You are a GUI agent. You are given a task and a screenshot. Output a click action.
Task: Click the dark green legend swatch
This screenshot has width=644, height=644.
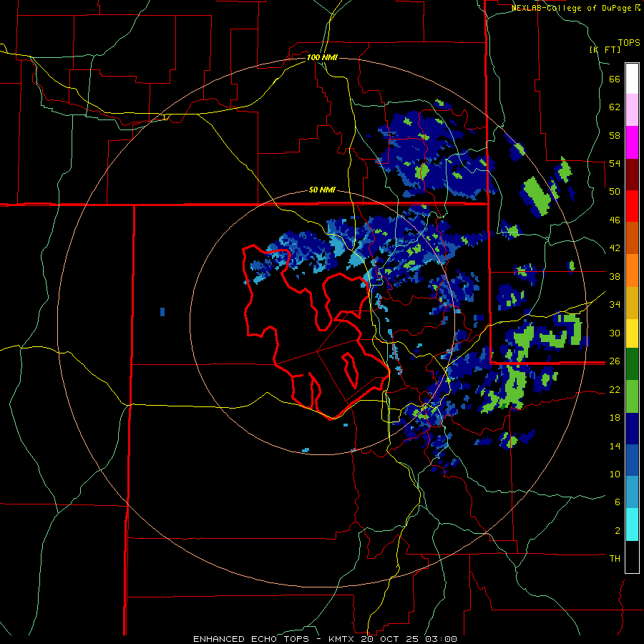point(632,364)
